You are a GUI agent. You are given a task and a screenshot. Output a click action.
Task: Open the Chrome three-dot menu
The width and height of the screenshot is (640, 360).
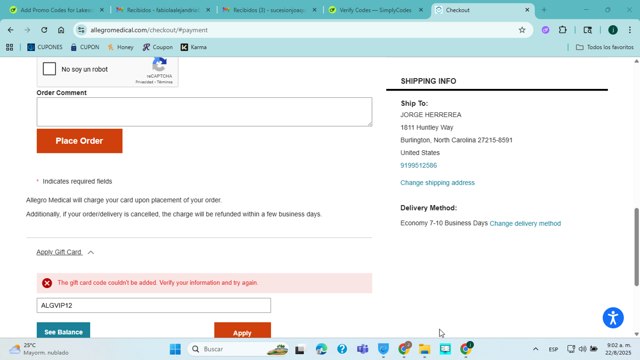click(x=630, y=30)
